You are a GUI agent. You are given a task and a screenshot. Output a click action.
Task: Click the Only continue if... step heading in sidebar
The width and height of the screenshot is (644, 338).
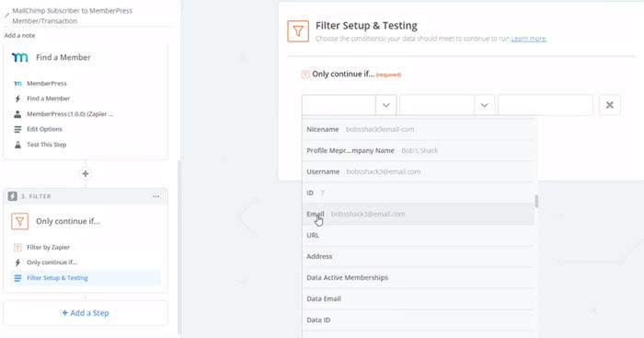68,221
